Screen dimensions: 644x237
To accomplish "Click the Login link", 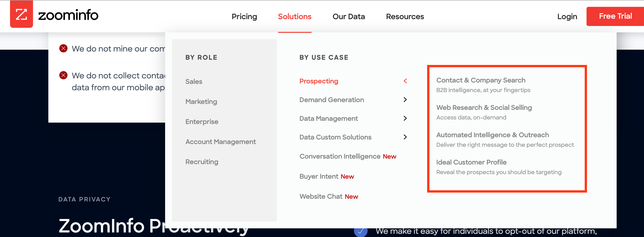I will click(x=567, y=16).
